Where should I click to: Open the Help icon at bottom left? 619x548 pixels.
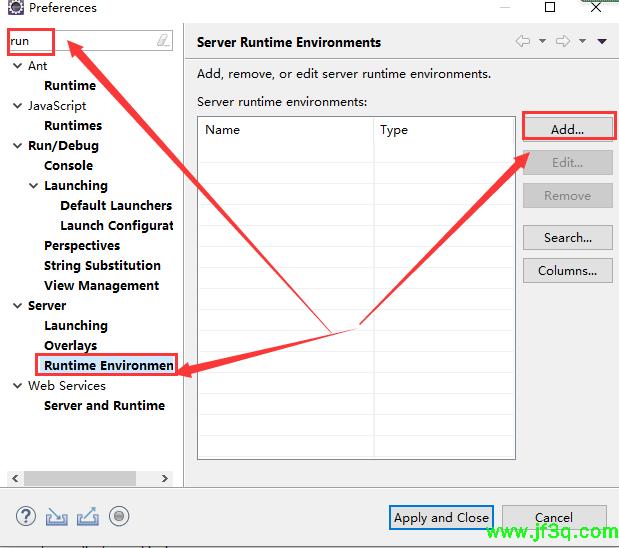point(26,516)
